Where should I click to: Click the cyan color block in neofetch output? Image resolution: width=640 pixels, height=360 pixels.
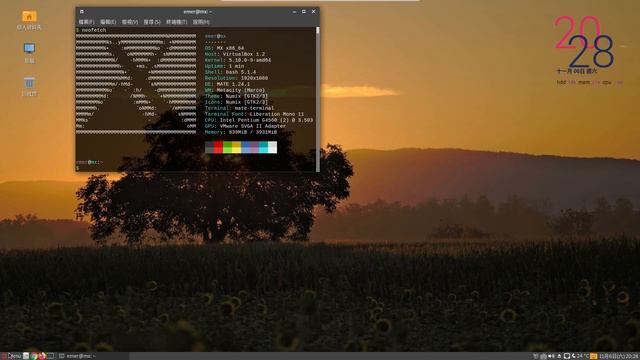pyautogui.click(x=263, y=147)
